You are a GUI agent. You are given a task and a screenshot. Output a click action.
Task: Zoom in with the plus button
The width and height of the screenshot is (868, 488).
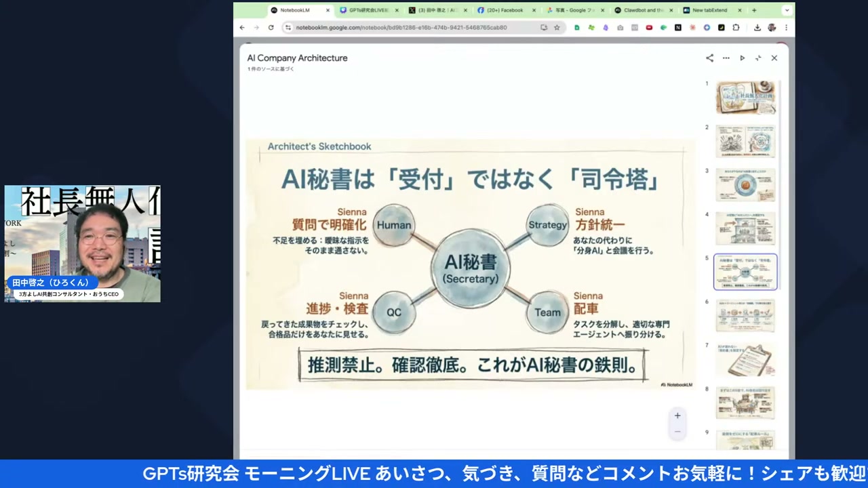(677, 415)
